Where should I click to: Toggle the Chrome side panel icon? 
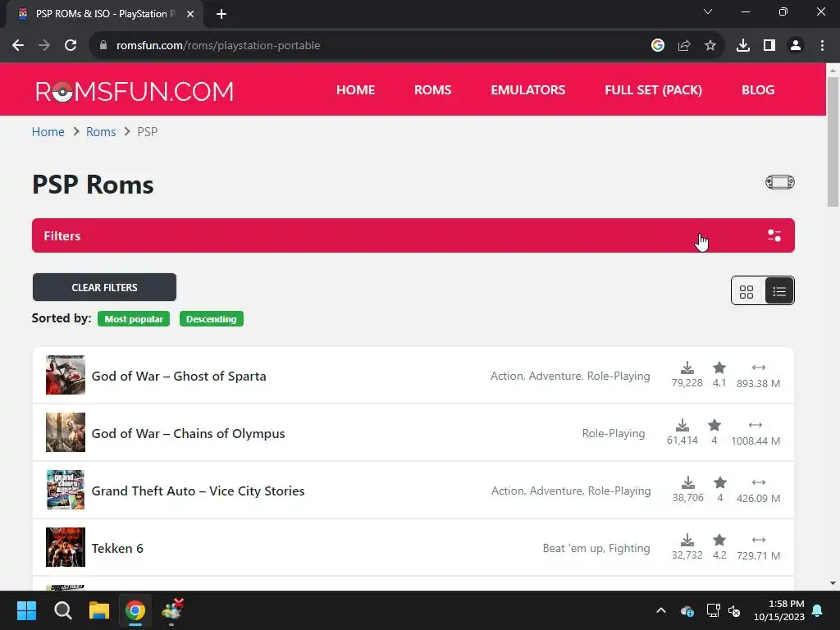(769, 46)
